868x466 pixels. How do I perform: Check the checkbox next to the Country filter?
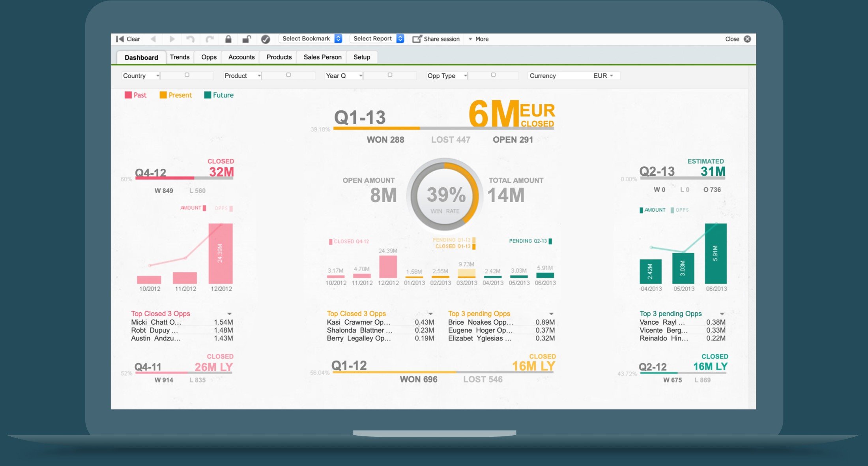187,75
